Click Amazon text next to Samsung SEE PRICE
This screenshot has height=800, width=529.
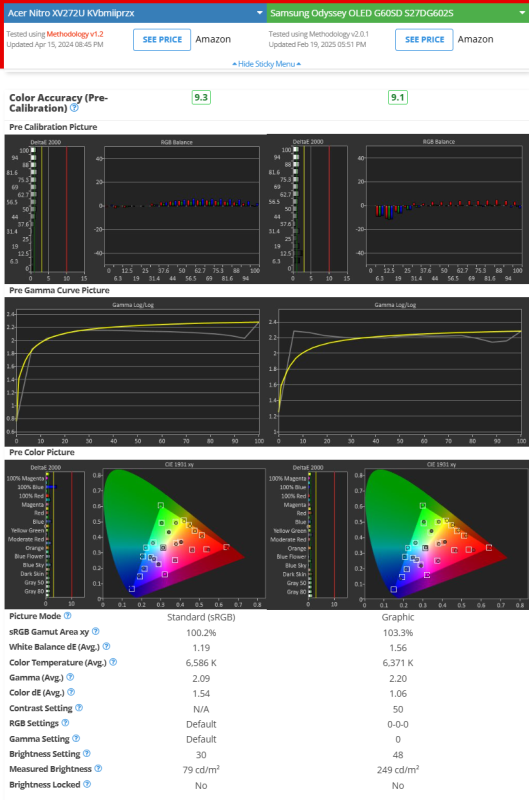(x=475, y=39)
